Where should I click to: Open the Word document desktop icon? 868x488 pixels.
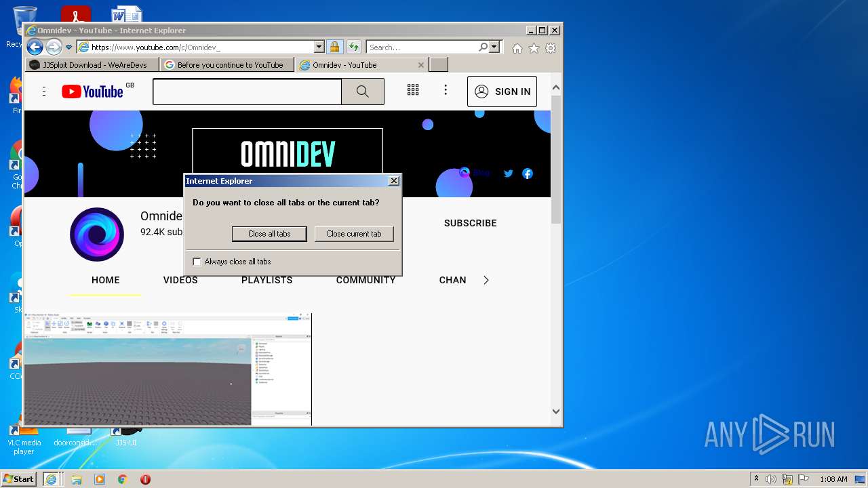click(127, 15)
